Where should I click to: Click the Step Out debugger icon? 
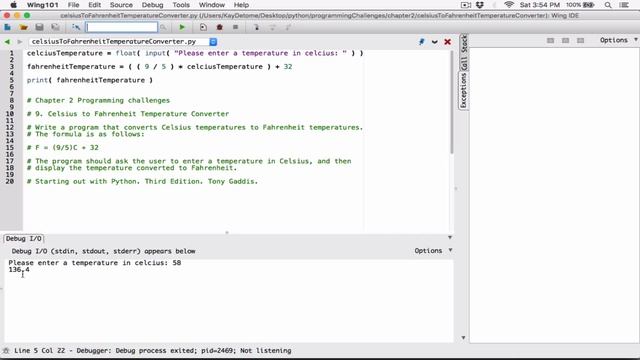[288, 27]
